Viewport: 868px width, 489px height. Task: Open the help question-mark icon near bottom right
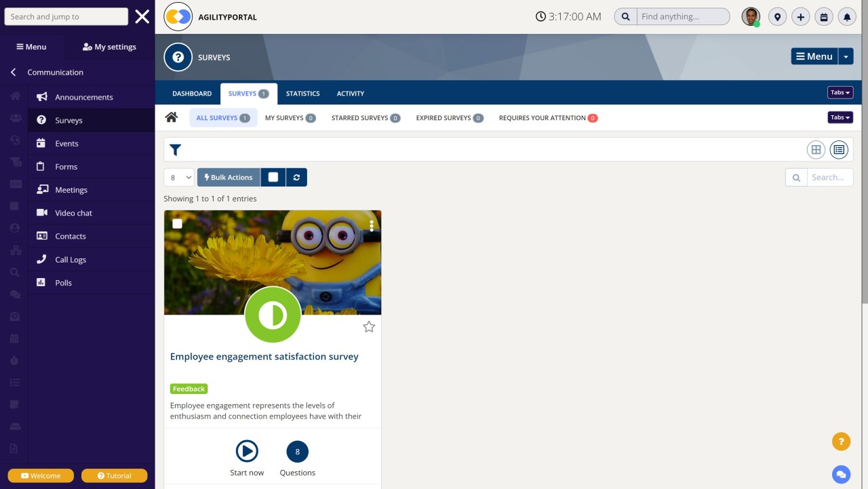(x=842, y=441)
